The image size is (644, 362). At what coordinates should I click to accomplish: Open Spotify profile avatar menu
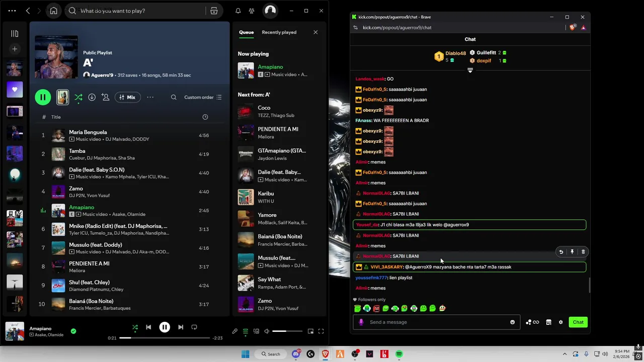click(x=270, y=11)
